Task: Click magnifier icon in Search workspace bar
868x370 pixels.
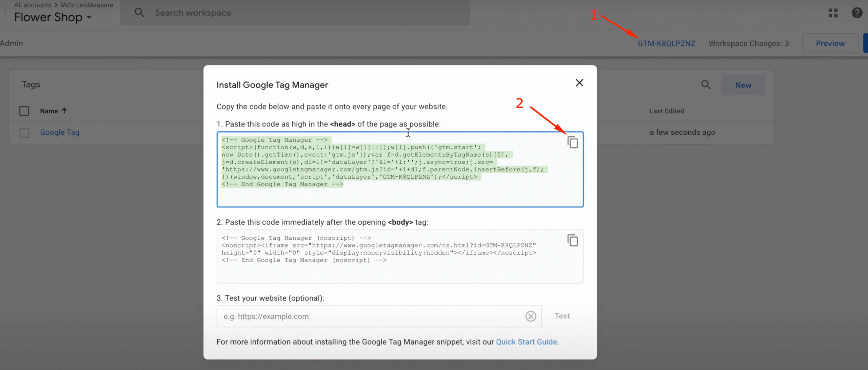Action: pyautogui.click(x=139, y=13)
